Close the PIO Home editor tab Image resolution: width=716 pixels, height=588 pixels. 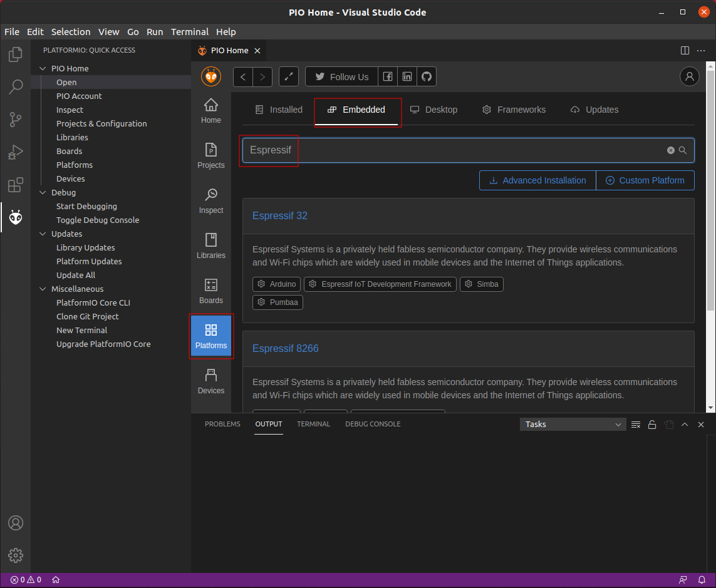257,51
